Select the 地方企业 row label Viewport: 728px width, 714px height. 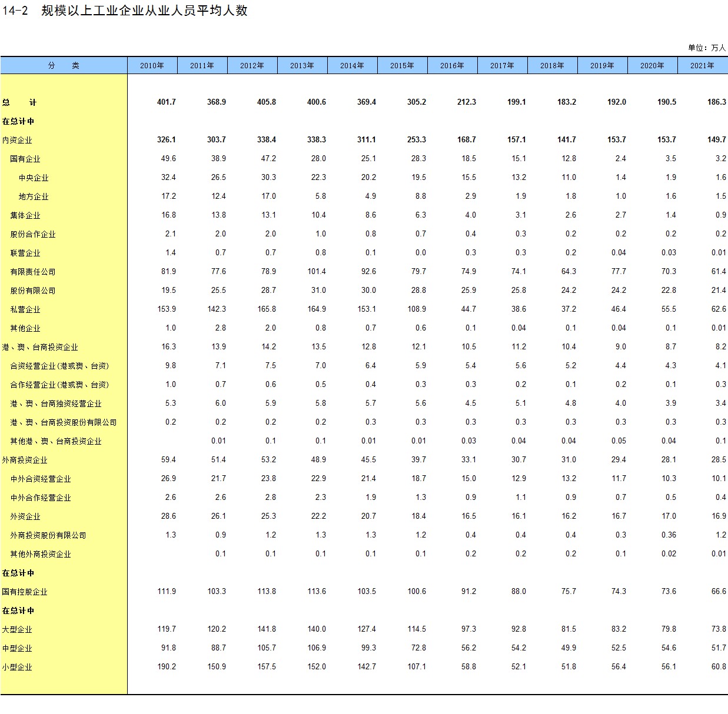pyautogui.click(x=34, y=196)
